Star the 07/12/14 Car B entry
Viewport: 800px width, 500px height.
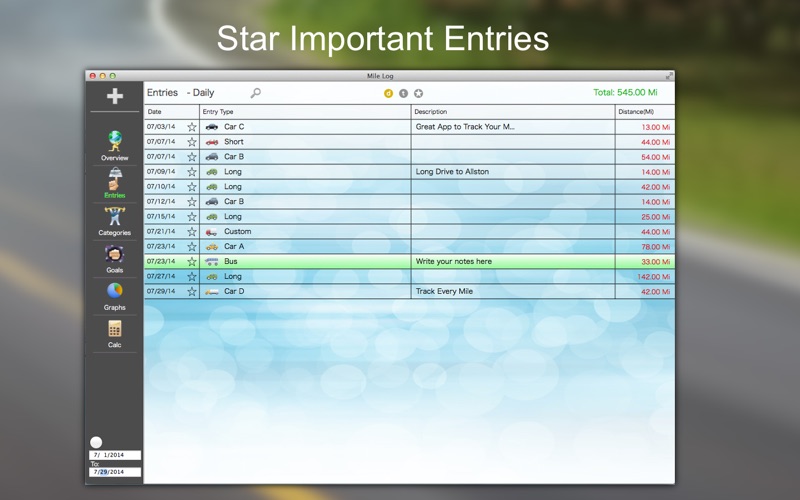tap(192, 202)
